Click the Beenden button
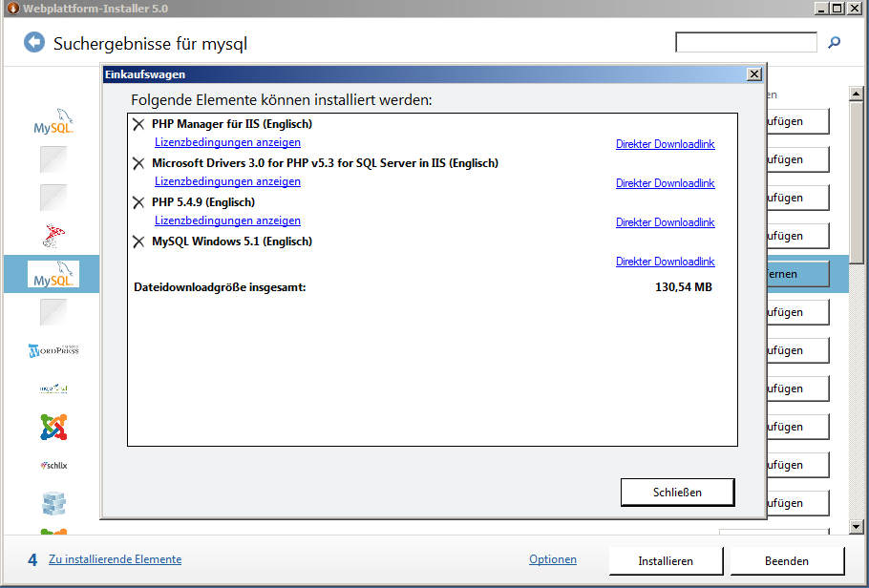869x588 pixels. coord(787,561)
